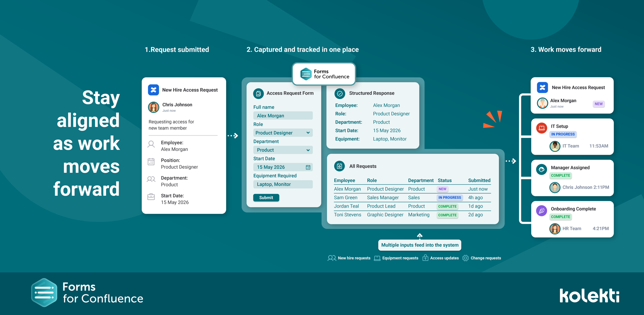Click the NEW status badge in table
The width and height of the screenshot is (644, 315).
coord(442,189)
